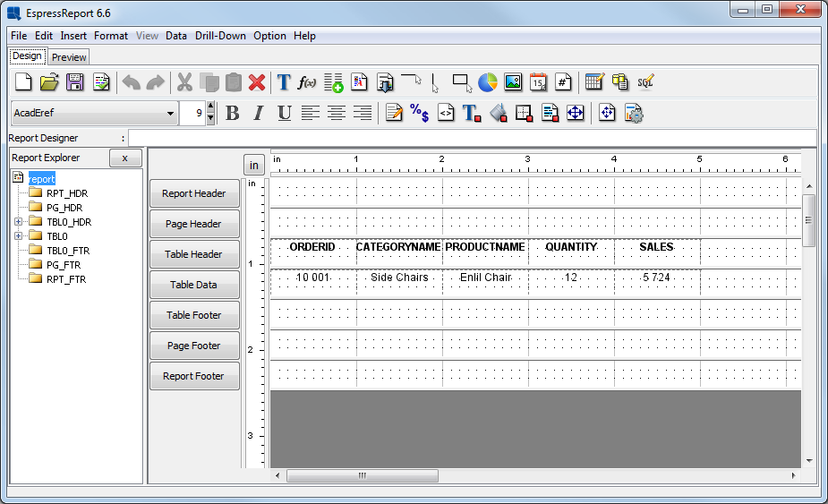Redo the last undone action
This screenshot has height=504, width=828.
[156, 82]
